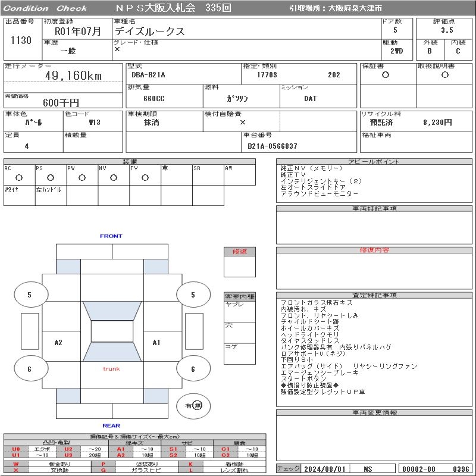Click the NV equipment circle mark

point(114,177)
